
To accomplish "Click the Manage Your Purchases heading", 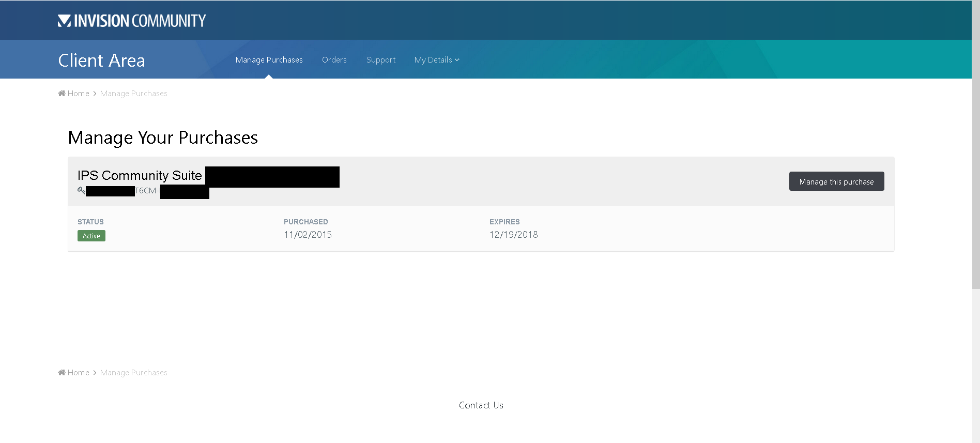I will pyautogui.click(x=163, y=138).
